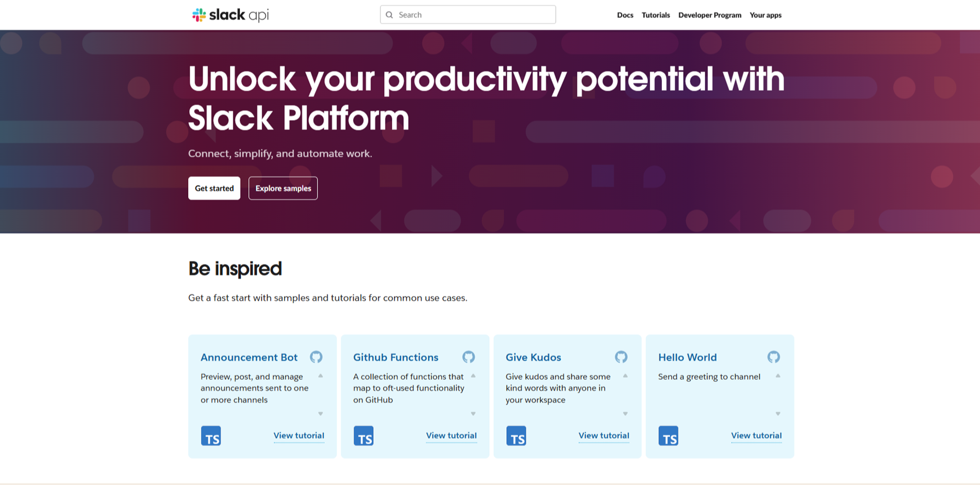Click 'Connect, simplify, and automate work.' text
The image size is (980, 485).
(280, 153)
